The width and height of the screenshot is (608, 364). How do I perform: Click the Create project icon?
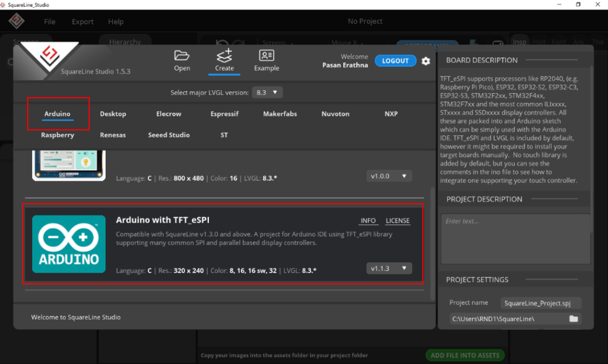pos(224,56)
